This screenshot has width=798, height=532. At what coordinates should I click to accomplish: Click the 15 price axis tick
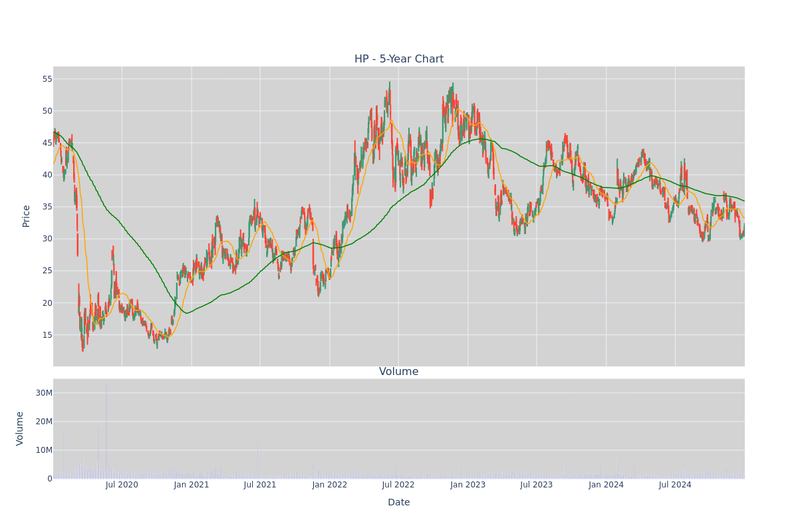47,334
